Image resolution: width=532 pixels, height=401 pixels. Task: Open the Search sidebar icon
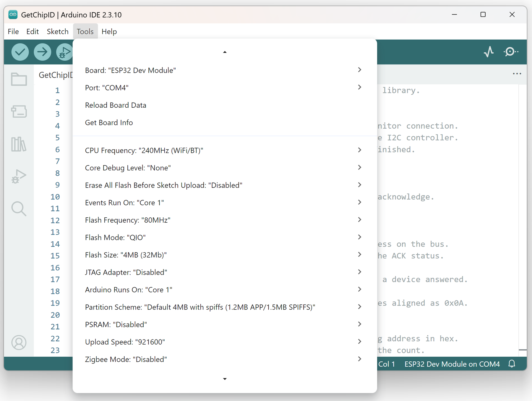[19, 209]
